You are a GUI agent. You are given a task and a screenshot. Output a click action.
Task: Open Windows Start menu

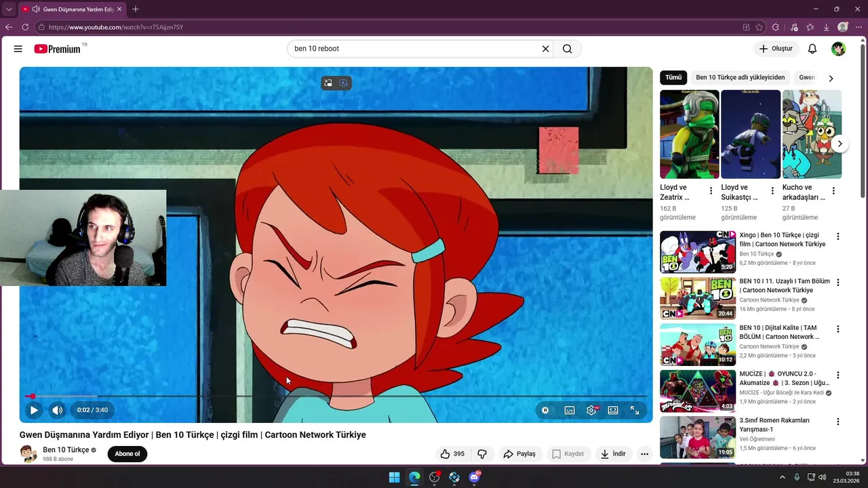(x=394, y=477)
